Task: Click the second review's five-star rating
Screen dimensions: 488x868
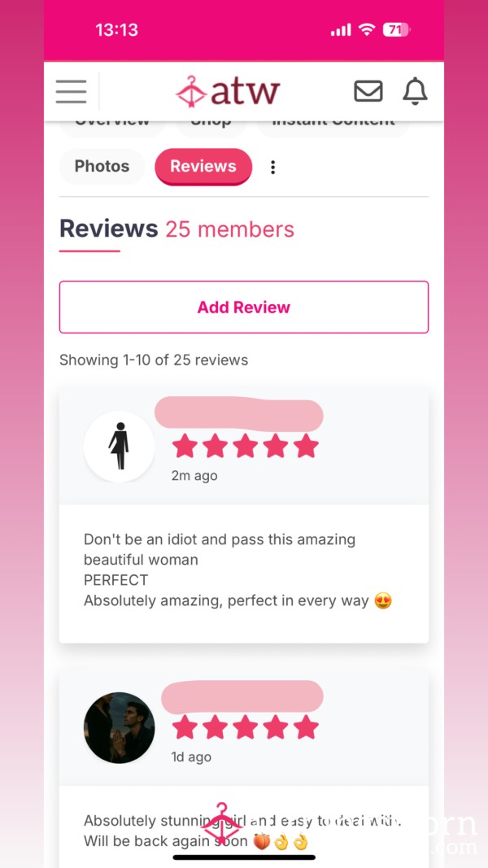Action: click(245, 727)
